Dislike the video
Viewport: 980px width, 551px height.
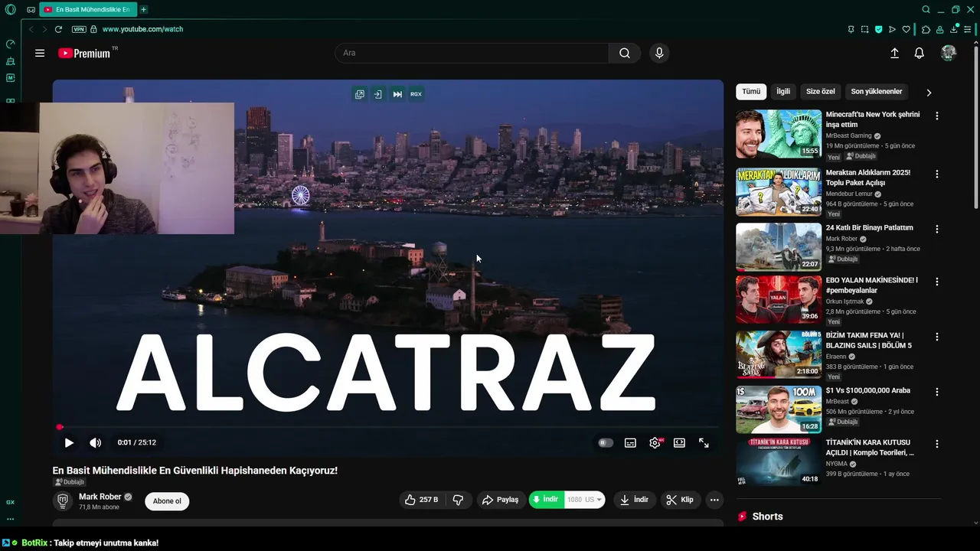click(x=458, y=500)
